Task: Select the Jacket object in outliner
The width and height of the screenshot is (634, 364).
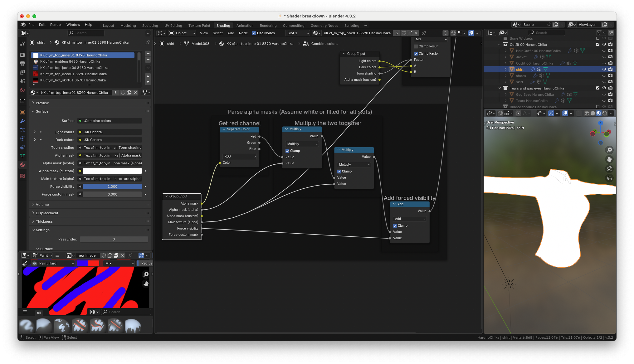Action: point(521,57)
